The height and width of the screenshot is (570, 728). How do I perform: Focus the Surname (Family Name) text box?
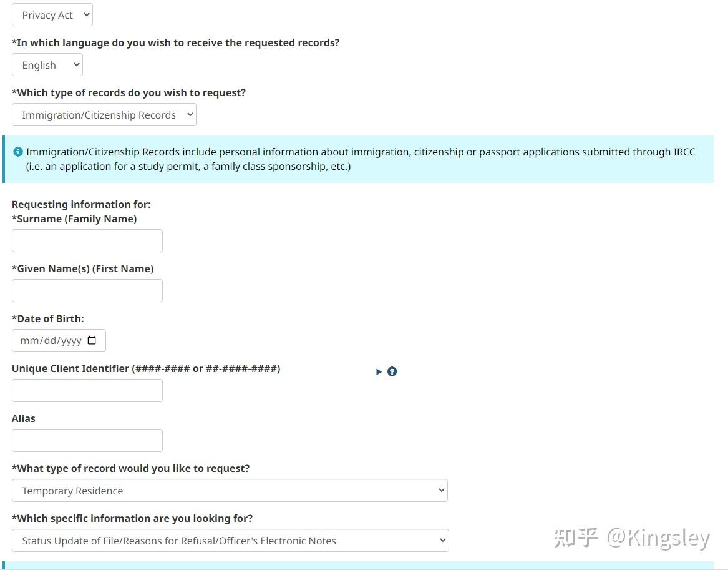87,241
